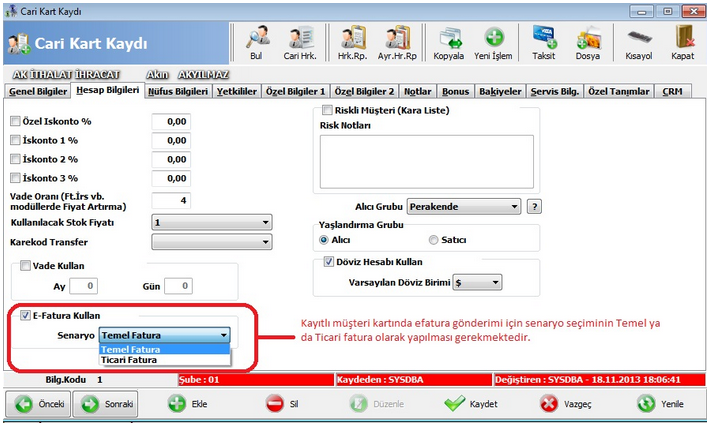
Task: Open the Taksit installment tool
Action: [544, 43]
